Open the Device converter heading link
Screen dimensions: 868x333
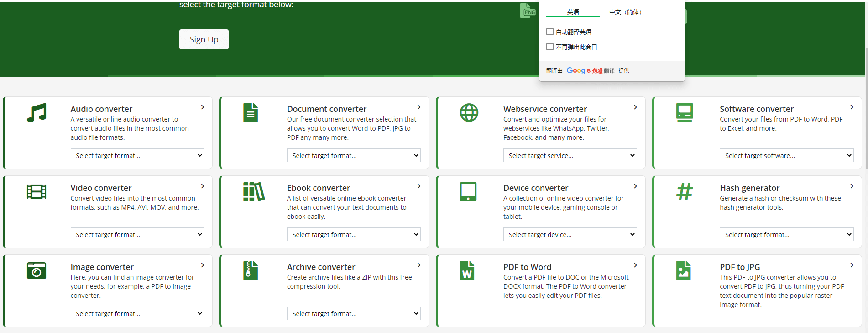tap(536, 188)
